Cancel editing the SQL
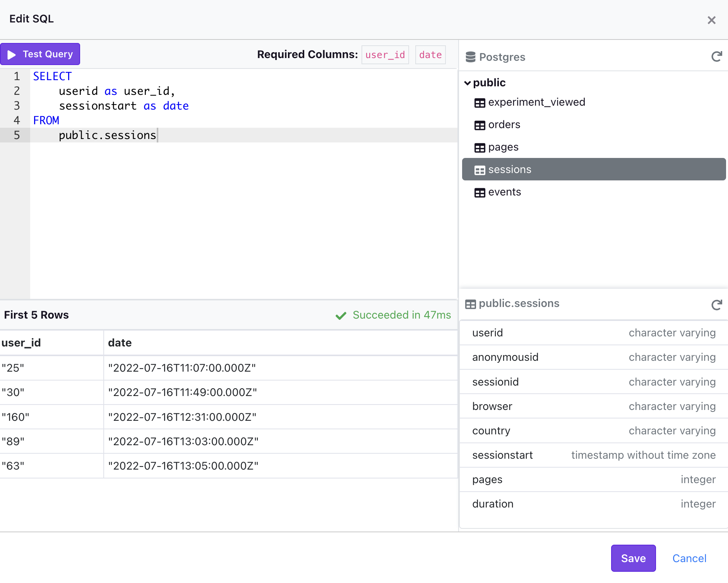The width and height of the screenshot is (728, 583). (689, 558)
